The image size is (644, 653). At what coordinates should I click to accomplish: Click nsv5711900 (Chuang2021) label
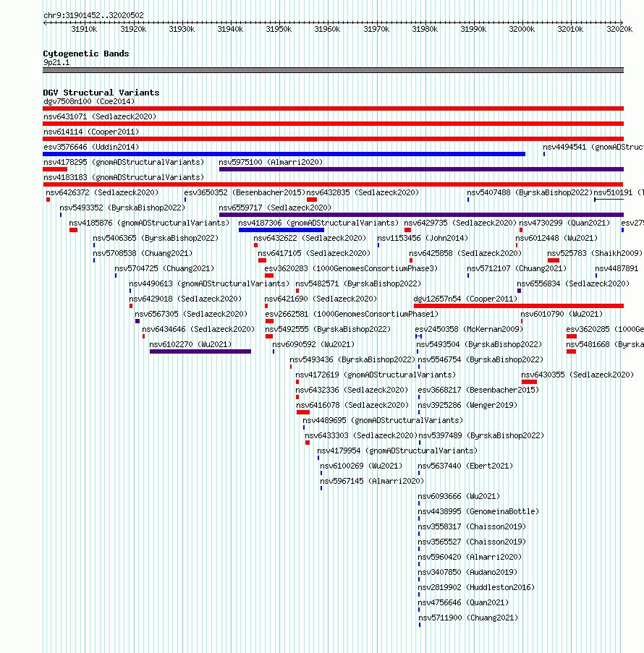pyautogui.click(x=468, y=618)
